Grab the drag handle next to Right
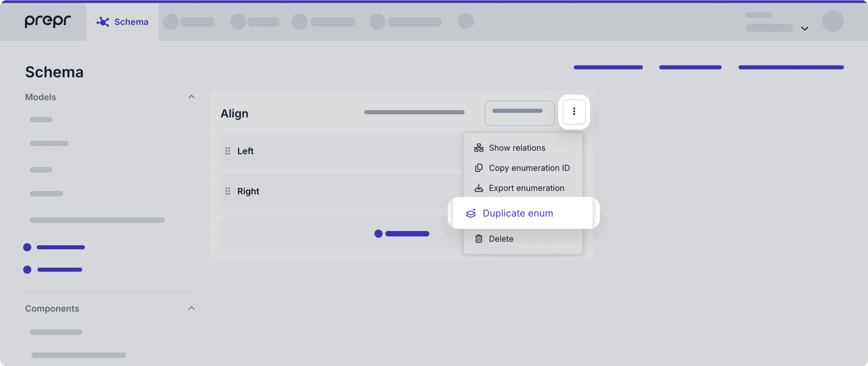The width and height of the screenshot is (868, 366). pos(228,191)
